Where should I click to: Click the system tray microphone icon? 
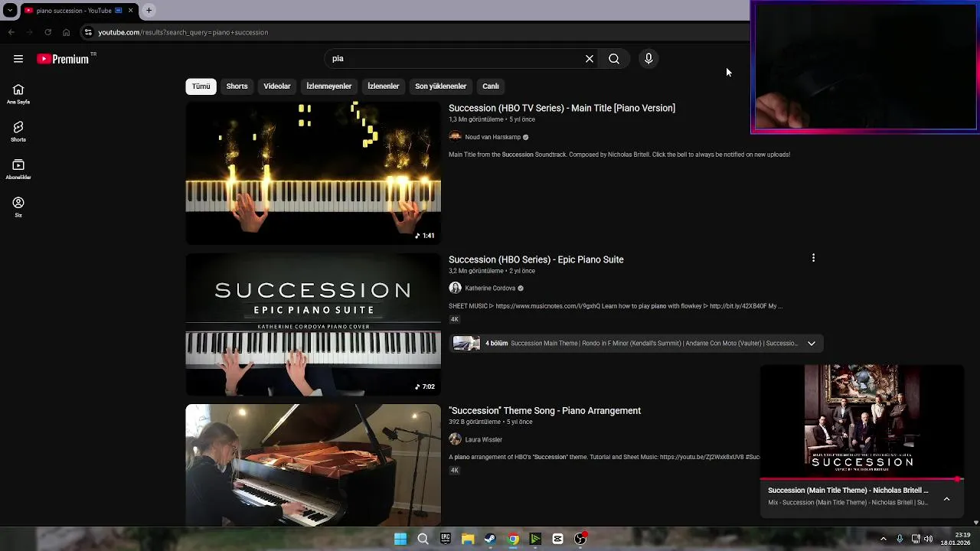pos(900,539)
